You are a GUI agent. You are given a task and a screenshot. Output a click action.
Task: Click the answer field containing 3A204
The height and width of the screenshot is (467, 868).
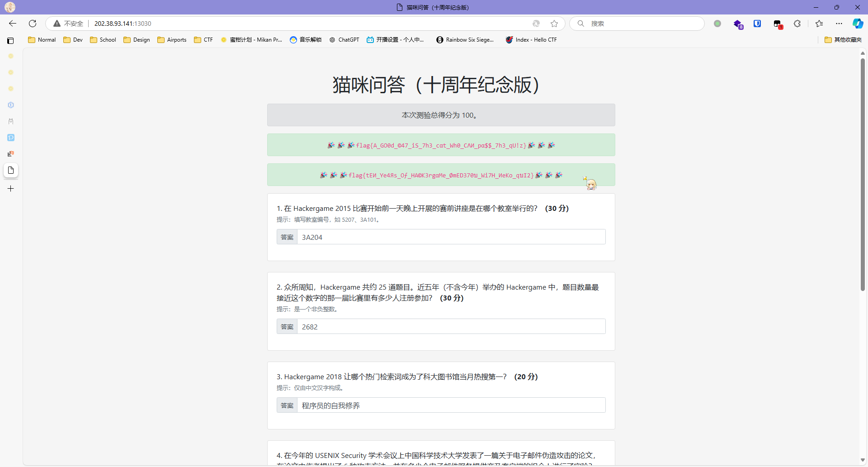451,237
